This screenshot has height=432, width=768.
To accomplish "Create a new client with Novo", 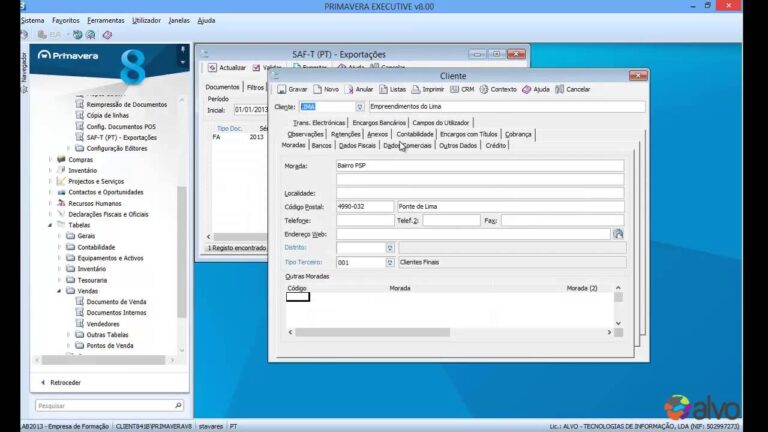I will pos(326,89).
